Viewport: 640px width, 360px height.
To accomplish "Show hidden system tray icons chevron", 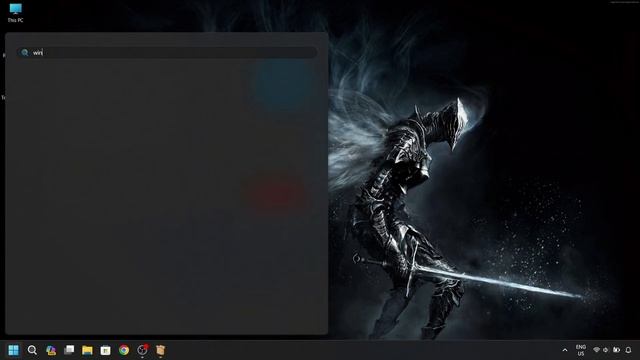I will click(x=565, y=350).
